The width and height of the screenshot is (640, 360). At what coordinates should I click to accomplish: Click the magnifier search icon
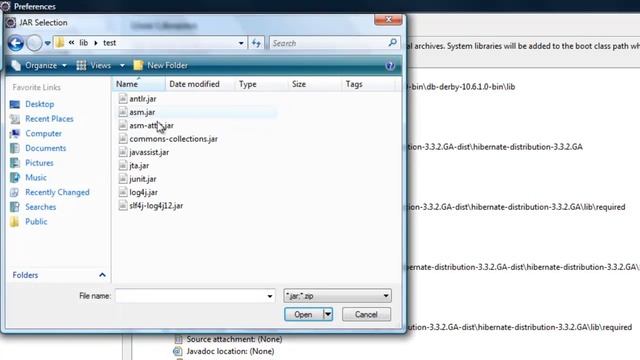[392, 42]
